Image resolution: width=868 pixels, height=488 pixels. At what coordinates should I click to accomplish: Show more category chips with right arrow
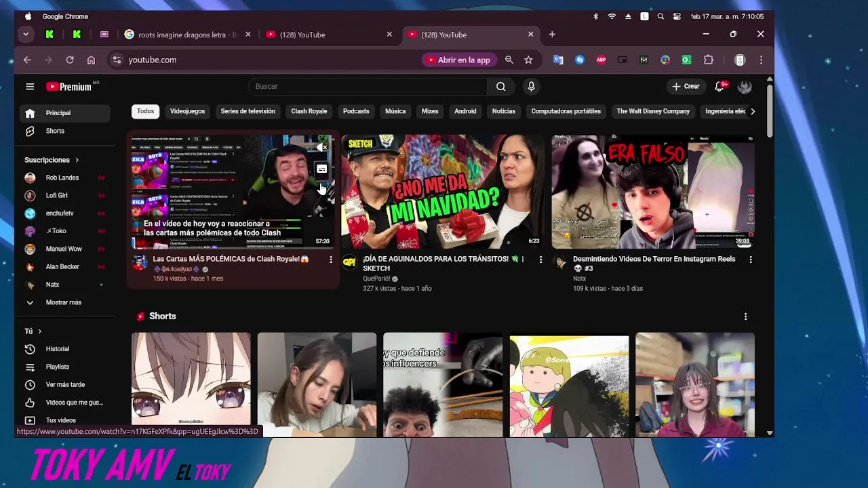(752, 111)
